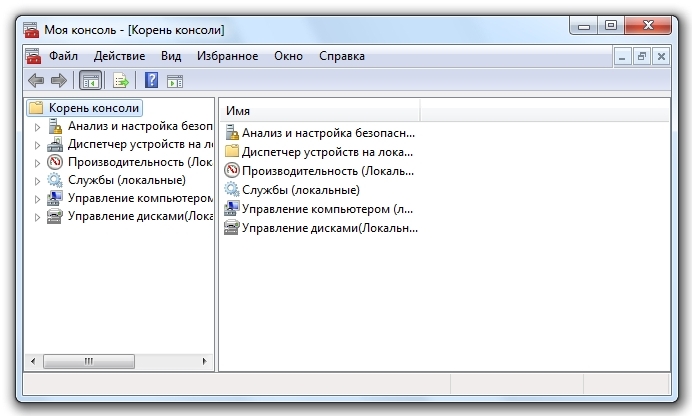
Task: Expand the Производительность node in the tree
Action: [38, 163]
